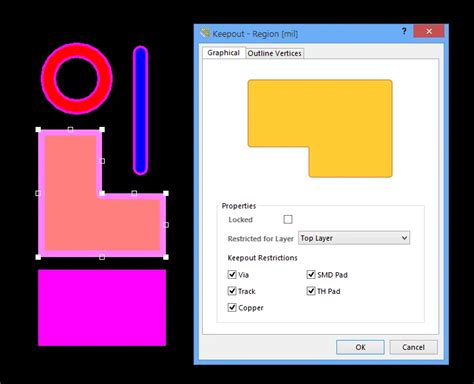The width and height of the screenshot is (474, 384).
Task: Cancel the Keepout Region dialog
Action: pyautogui.click(x=413, y=347)
